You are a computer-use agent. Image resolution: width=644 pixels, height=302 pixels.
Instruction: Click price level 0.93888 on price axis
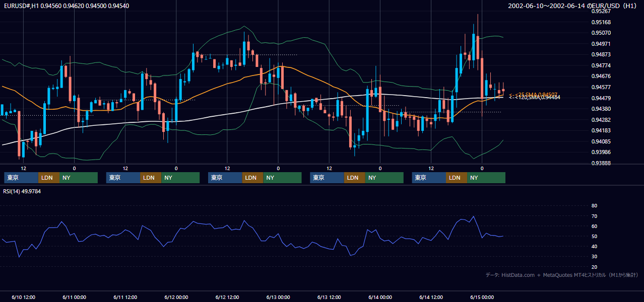coord(602,164)
